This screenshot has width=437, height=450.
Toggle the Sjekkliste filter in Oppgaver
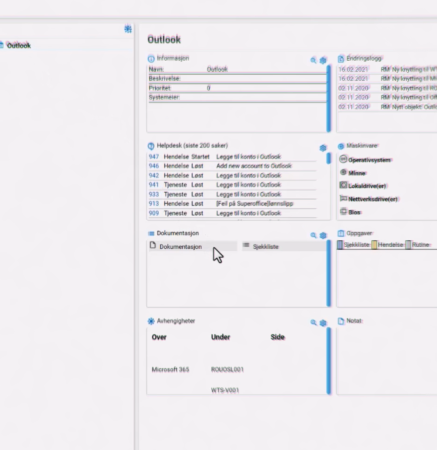(353, 245)
